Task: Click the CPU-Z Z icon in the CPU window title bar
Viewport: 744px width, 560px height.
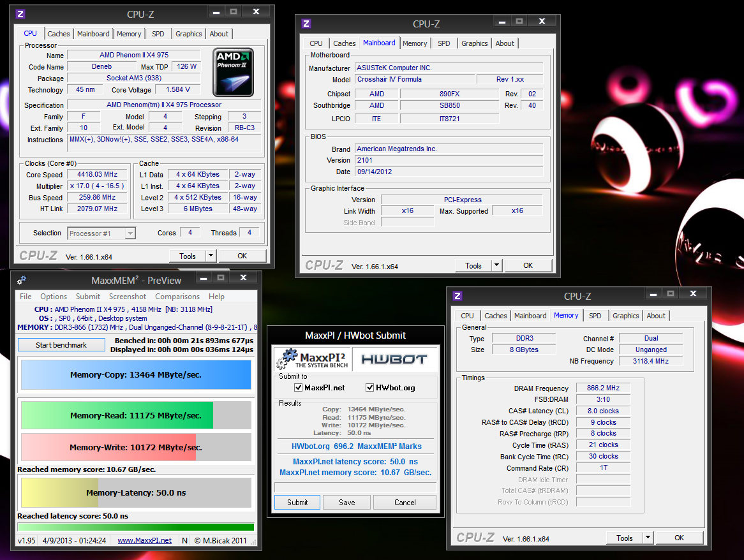Action: pos(20,14)
